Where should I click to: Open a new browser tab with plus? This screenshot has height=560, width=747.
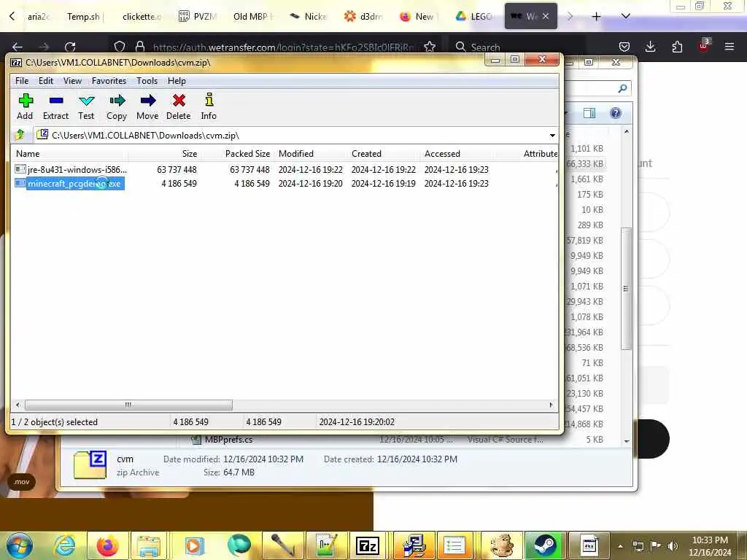tap(596, 17)
